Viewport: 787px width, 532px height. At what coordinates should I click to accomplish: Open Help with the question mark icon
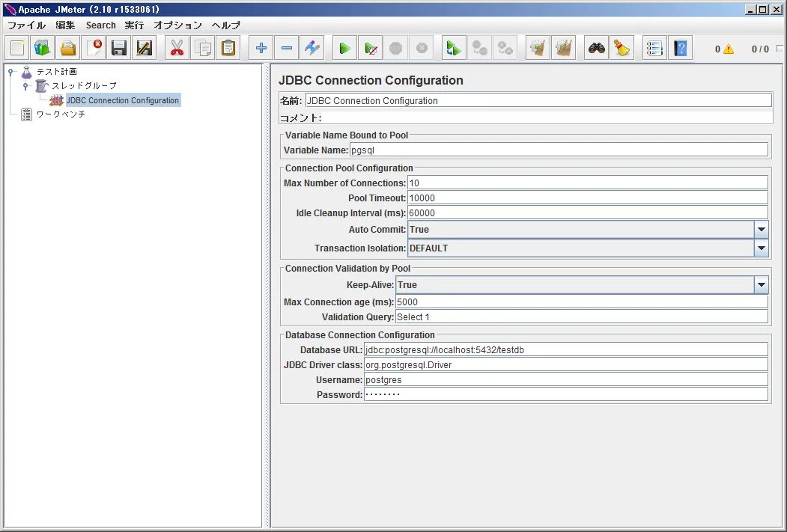coord(680,48)
